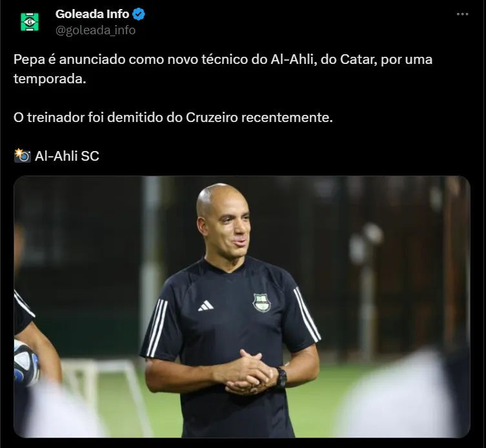Viewport: 486px width, 448px height.
Task: Open the coach's training photo
Action: [242, 307]
